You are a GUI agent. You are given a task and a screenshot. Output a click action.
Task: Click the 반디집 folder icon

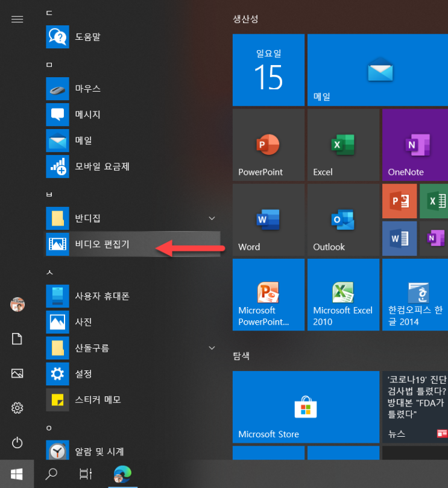[57, 218]
